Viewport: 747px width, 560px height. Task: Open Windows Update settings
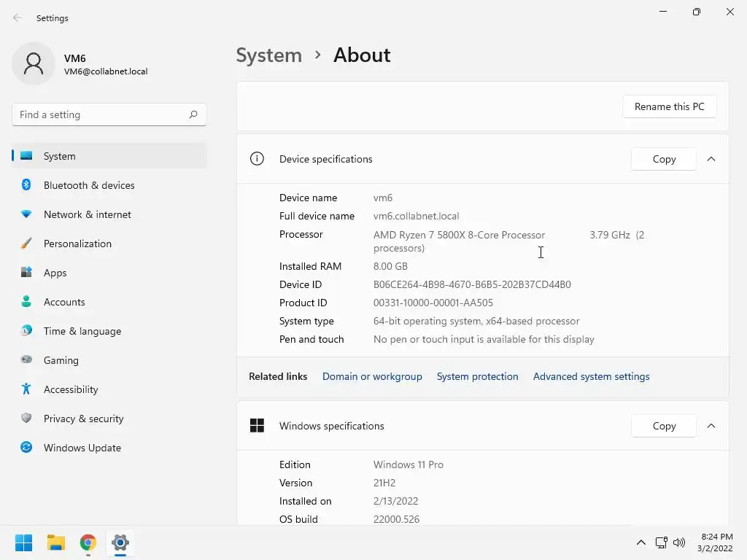pos(109,448)
